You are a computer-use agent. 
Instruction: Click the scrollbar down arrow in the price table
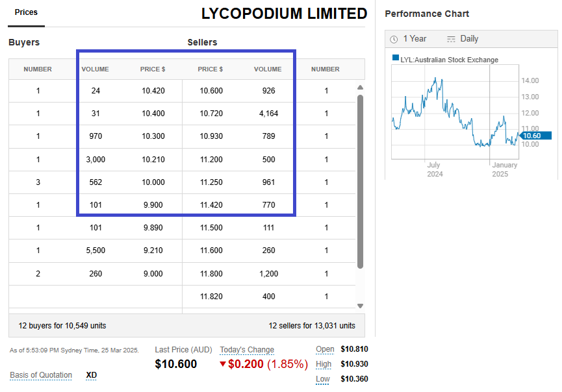361,306
